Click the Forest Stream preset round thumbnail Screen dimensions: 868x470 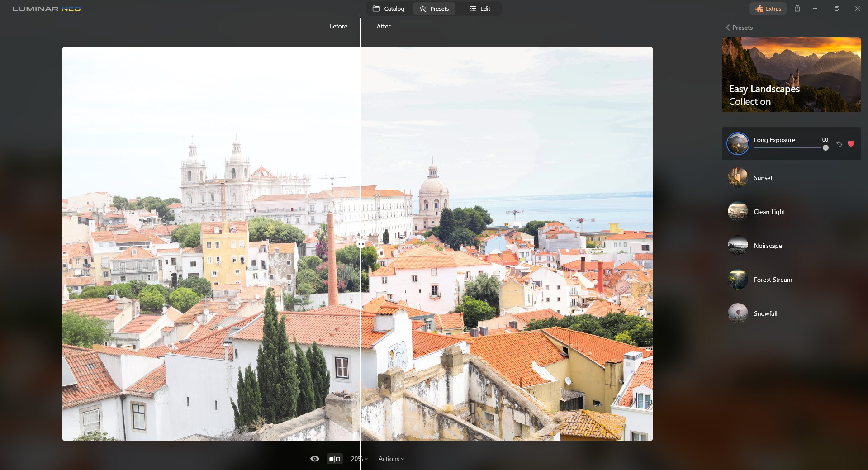tap(737, 280)
